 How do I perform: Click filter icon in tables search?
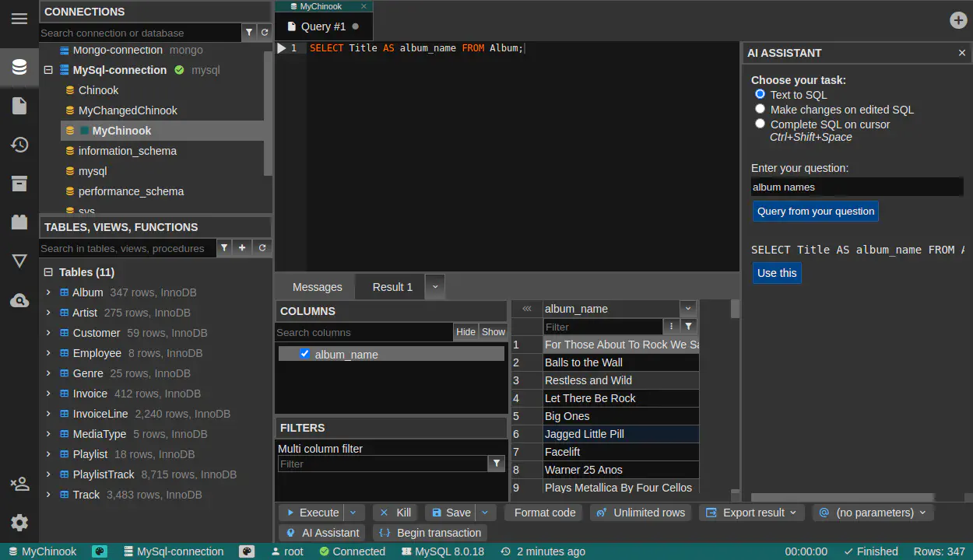tap(224, 248)
